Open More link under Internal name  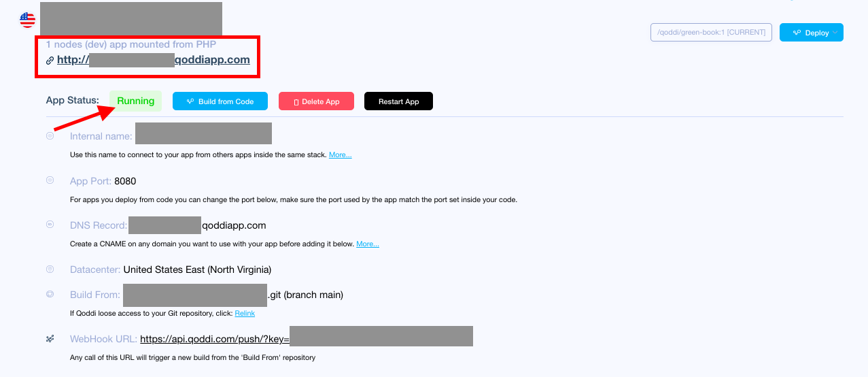[x=341, y=155]
